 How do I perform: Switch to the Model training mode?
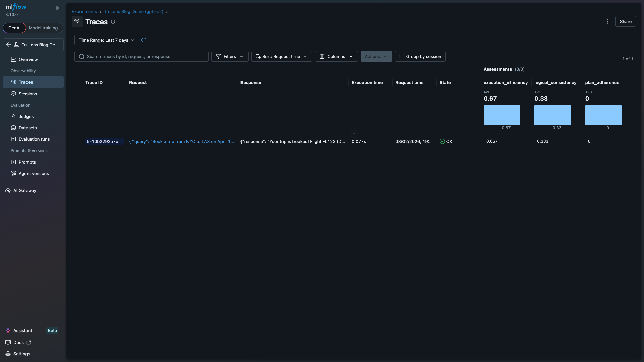(43, 28)
